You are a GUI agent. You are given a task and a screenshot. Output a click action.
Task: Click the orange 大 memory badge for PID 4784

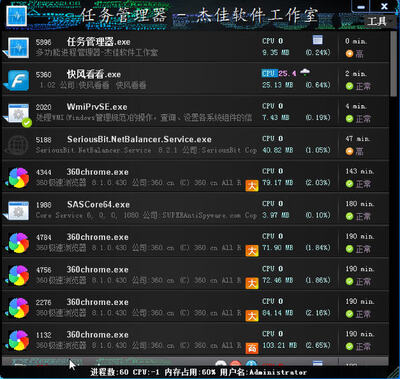click(x=252, y=251)
